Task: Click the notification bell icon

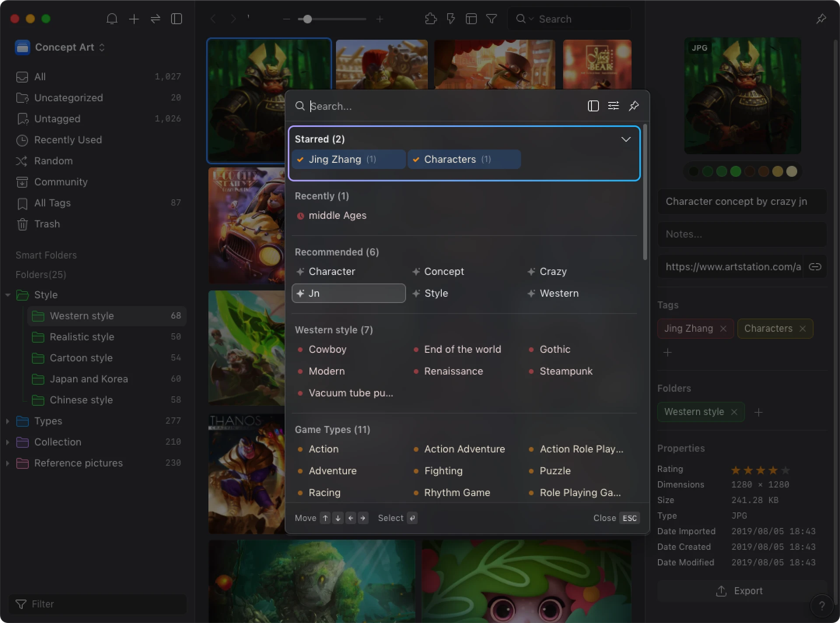Action: click(112, 19)
